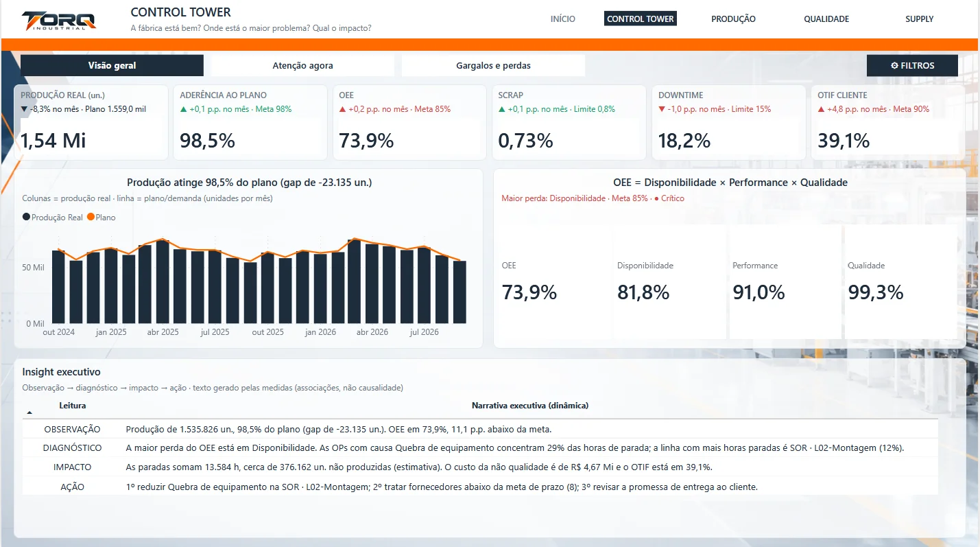Click the chart title 'Produção atinge 98,5% do plano'

(250, 183)
